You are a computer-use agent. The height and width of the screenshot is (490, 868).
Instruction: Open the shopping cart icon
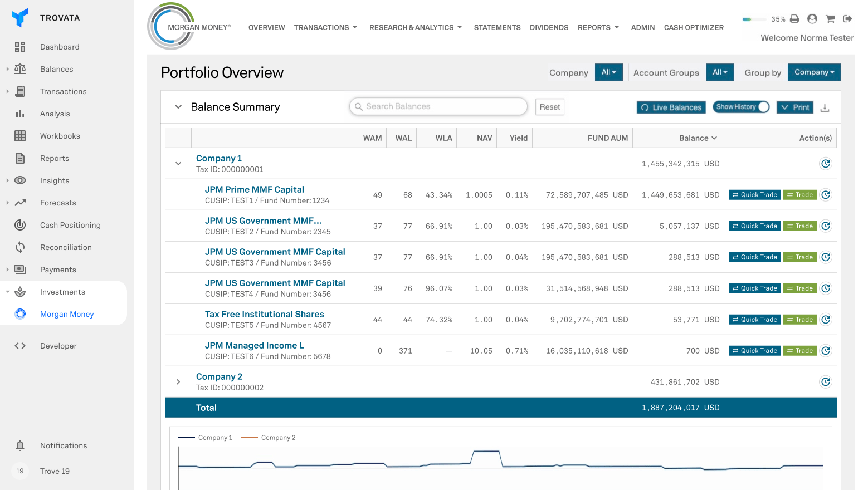(x=830, y=19)
